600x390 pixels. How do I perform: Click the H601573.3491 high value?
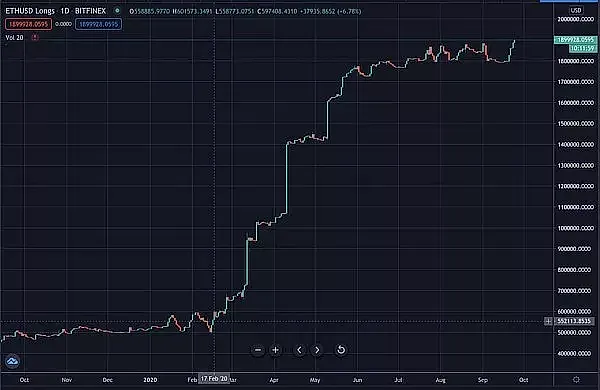click(x=192, y=11)
